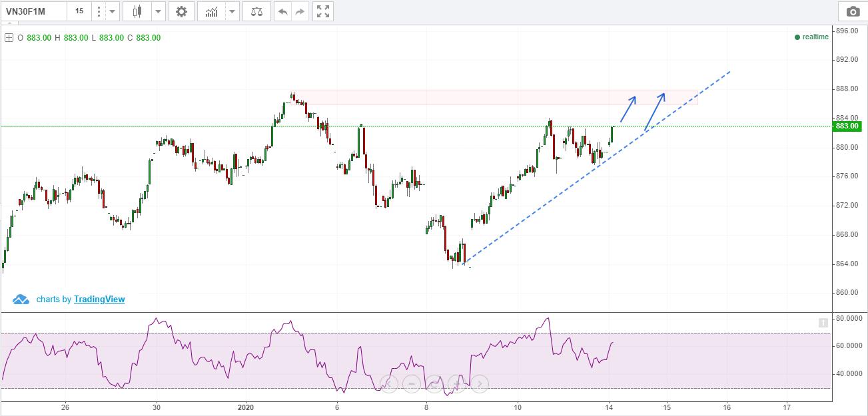Click the 888.00 price axis label
This screenshot has width=868, height=416.
pyautogui.click(x=848, y=89)
